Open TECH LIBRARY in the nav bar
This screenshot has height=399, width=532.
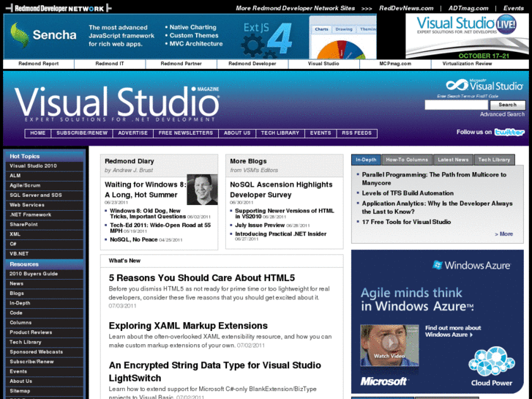click(280, 133)
